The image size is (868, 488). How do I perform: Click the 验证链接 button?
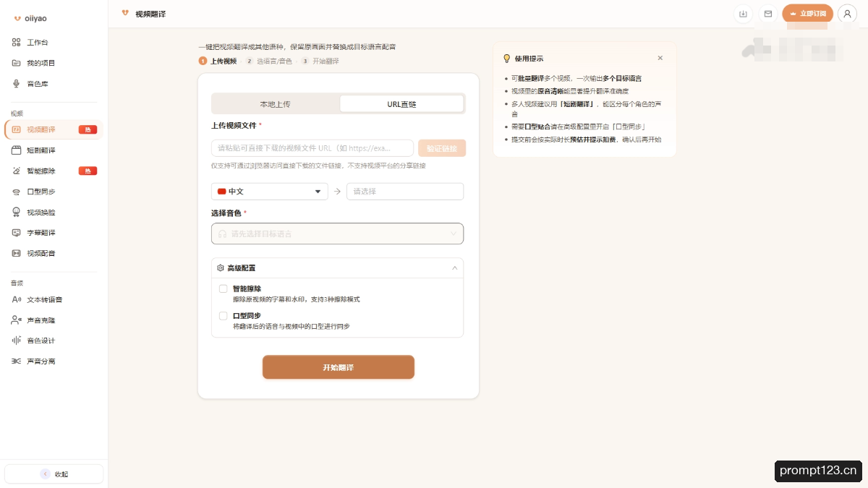442,148
